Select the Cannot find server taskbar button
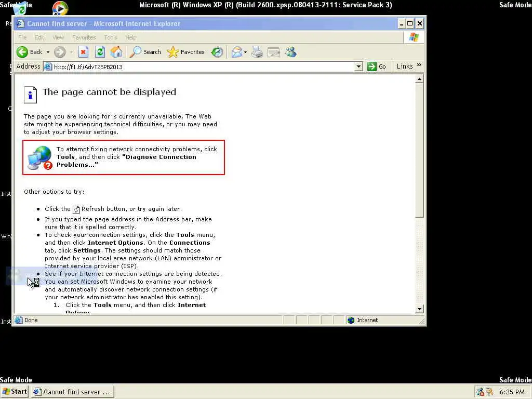 [73, 392]
